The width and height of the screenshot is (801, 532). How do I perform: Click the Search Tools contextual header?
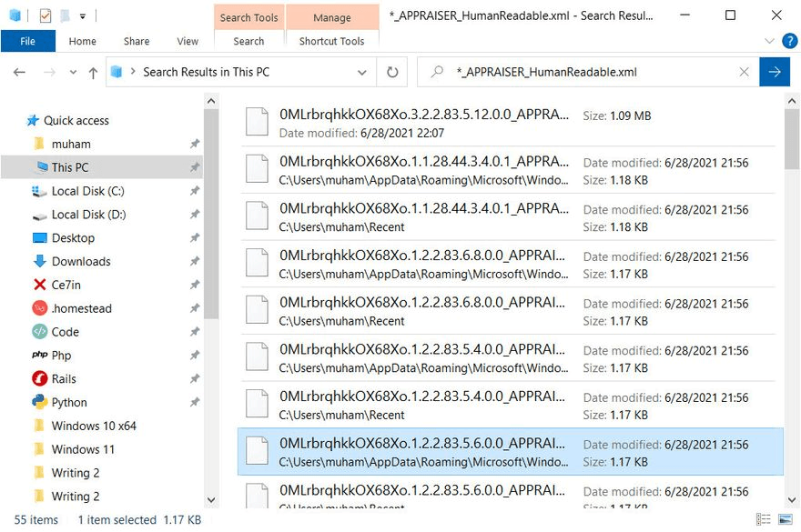248,17
